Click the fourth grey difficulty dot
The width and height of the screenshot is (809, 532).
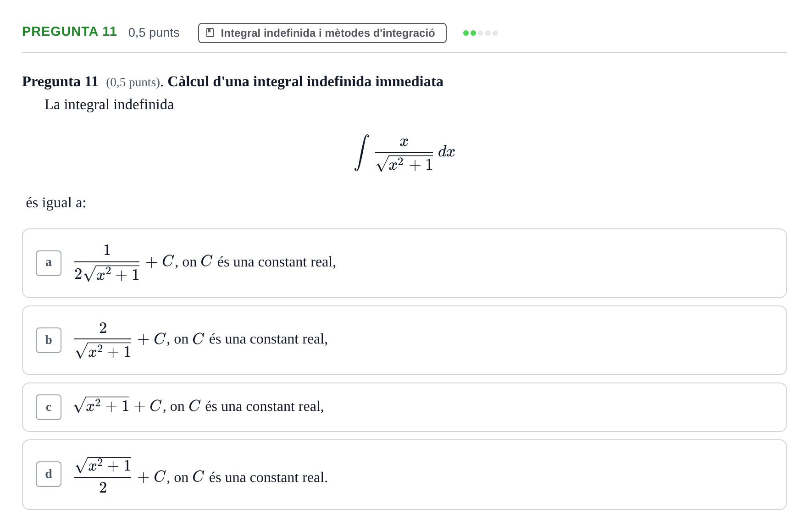[x=488, y=33]
